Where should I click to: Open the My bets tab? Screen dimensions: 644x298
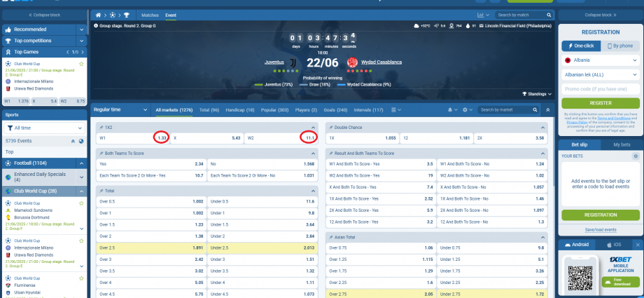pyautogui.click(x=622, y=145)
